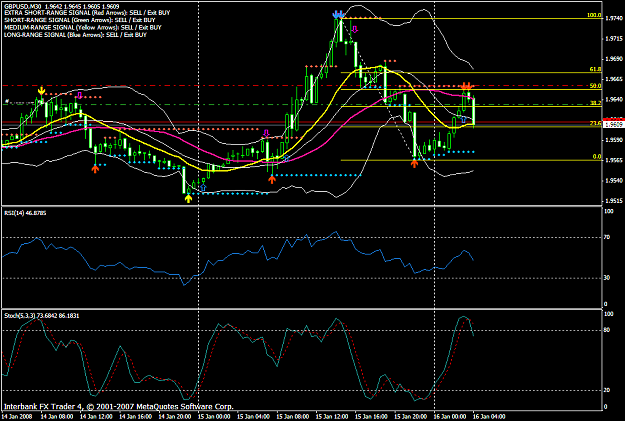Click the MEDIUM-RANGE SIGNAL (Yellow Arrows) label
This screenshot has height=421, width=625.
(x=83, y=28)
